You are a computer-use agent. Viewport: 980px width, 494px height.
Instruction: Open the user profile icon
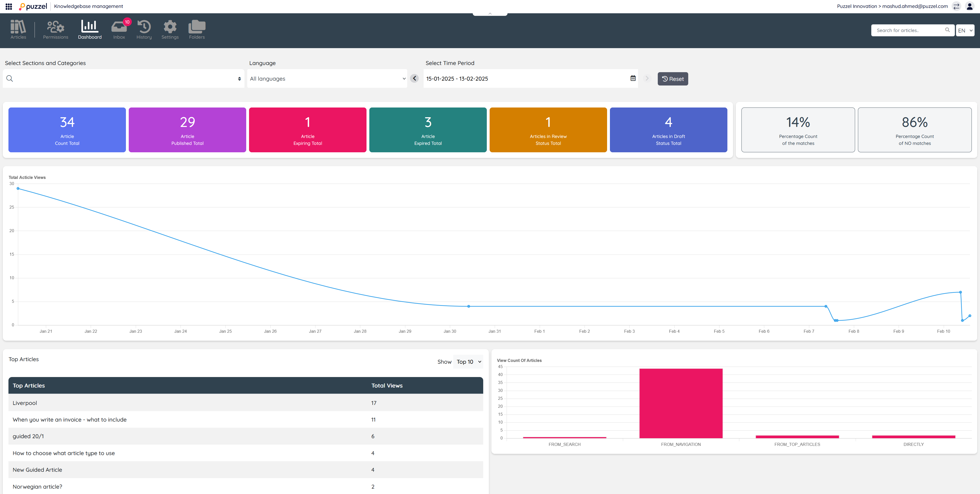(969, 6)
